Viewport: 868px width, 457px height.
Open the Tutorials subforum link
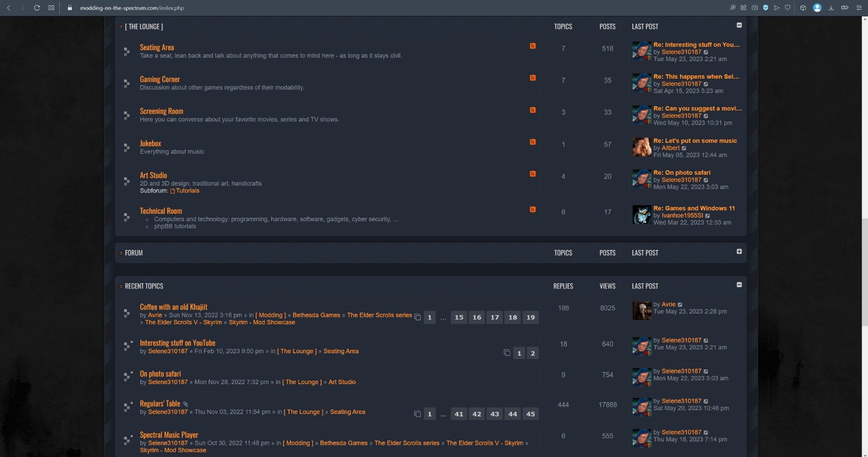[187, 191]
